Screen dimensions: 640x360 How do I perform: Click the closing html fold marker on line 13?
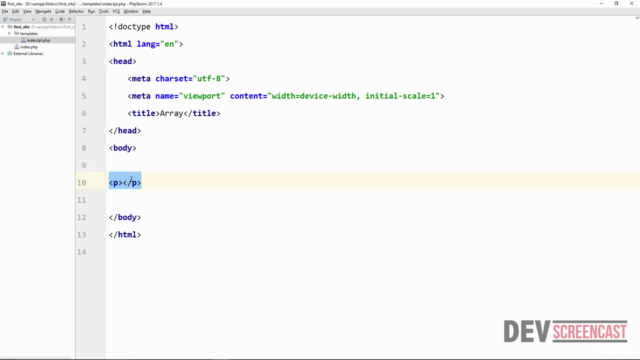105,235
